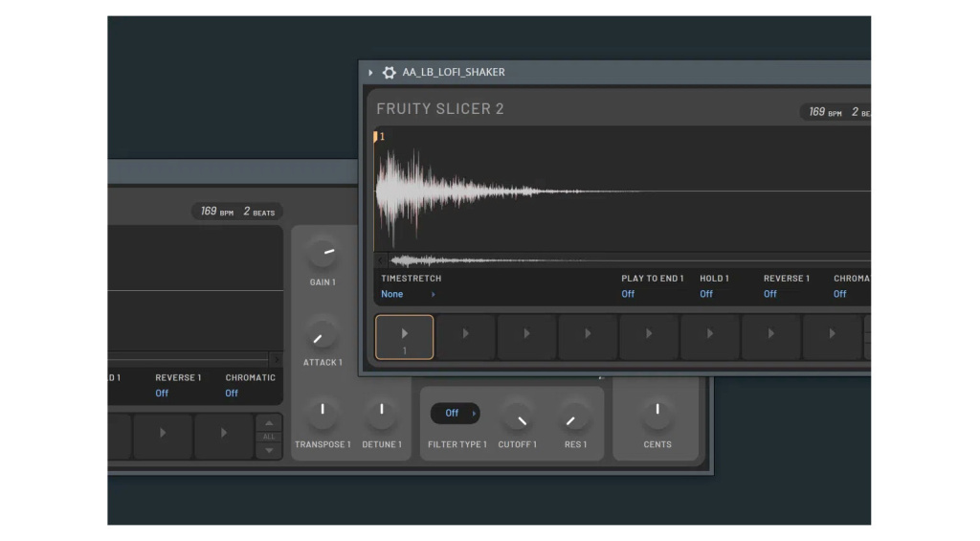The image size is (980, 541).
Task: Click the Detune 1 knob
Action: click(382, 414)
